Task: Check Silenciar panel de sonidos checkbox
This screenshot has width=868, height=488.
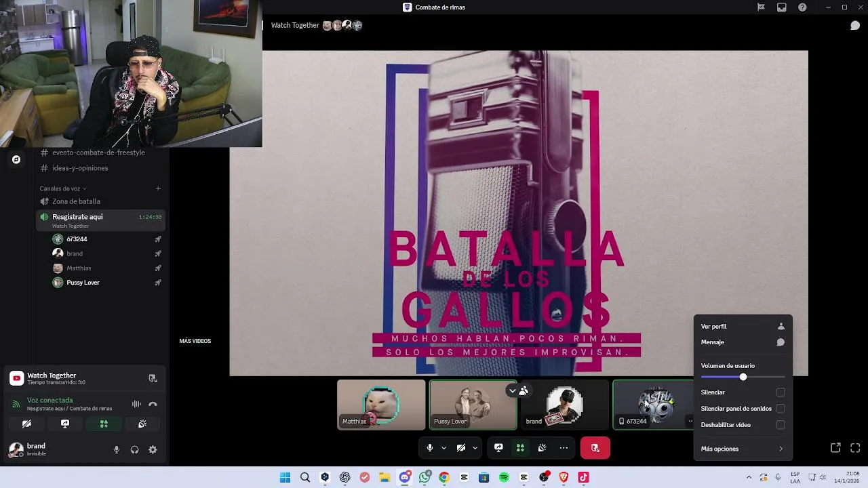Action: coord(781,409)
